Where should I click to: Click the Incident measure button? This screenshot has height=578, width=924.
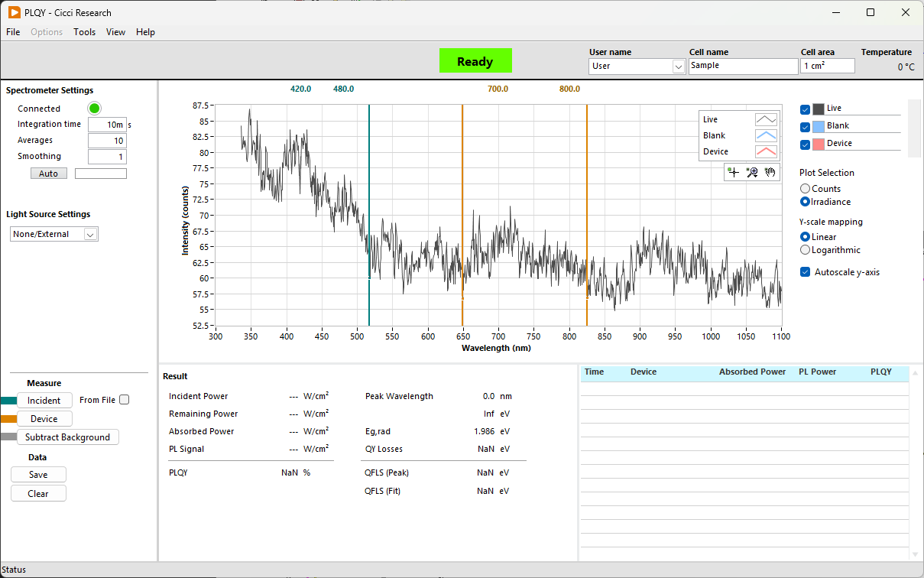pyautogui.click(x=44, y=401)
